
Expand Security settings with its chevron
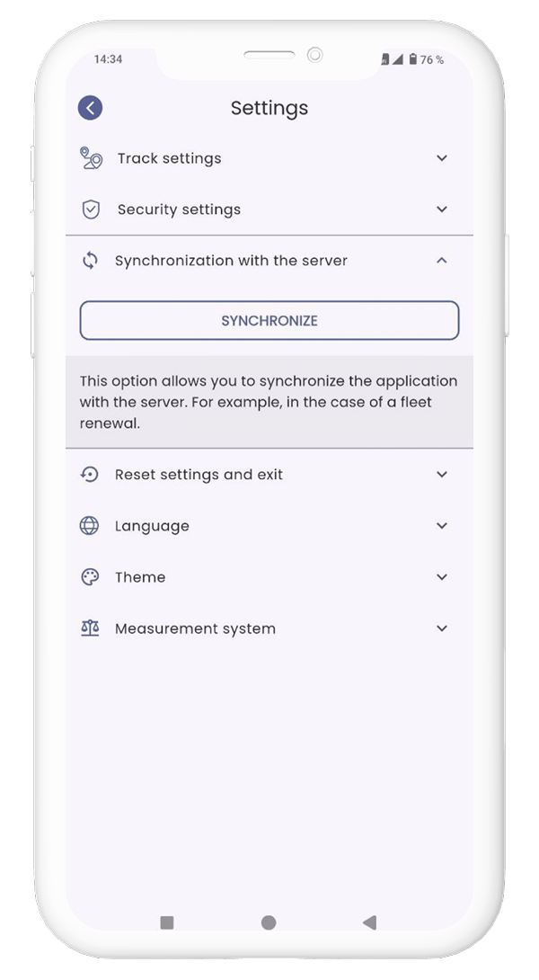pyautogui.click(x=441, y=209)
